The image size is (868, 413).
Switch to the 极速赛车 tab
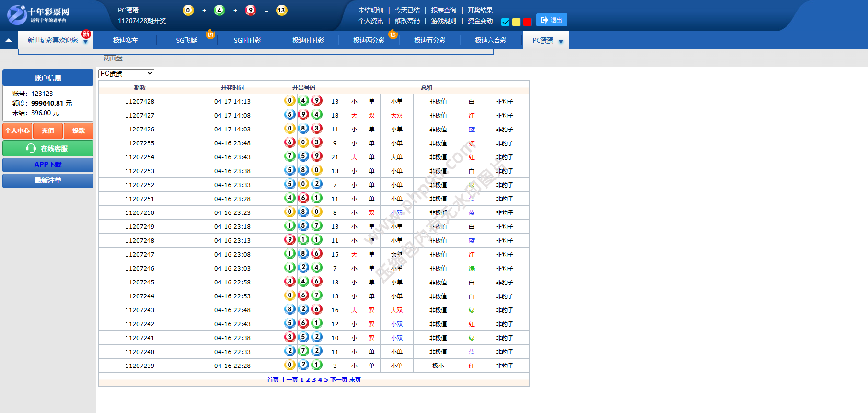(x=125, y=40)
